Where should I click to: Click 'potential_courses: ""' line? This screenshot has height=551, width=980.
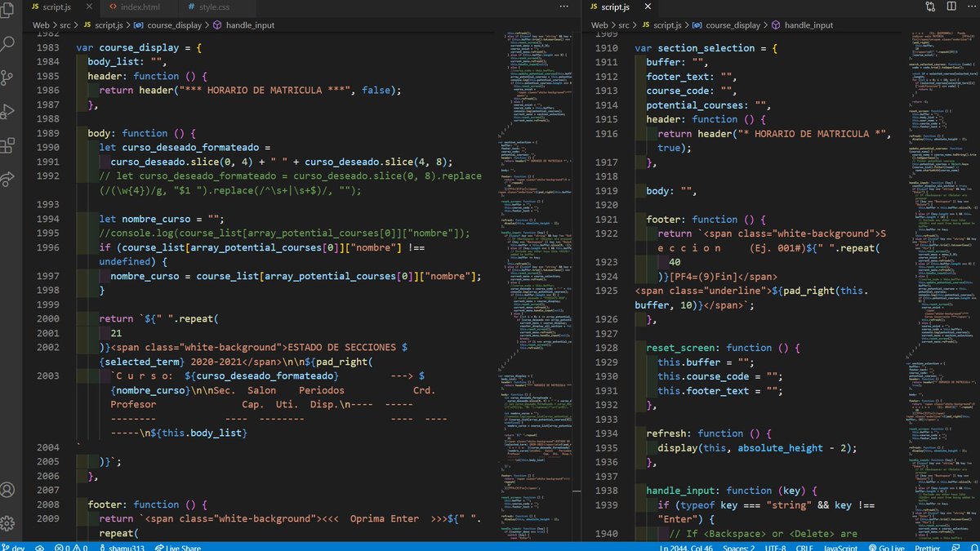click(709, 104)
